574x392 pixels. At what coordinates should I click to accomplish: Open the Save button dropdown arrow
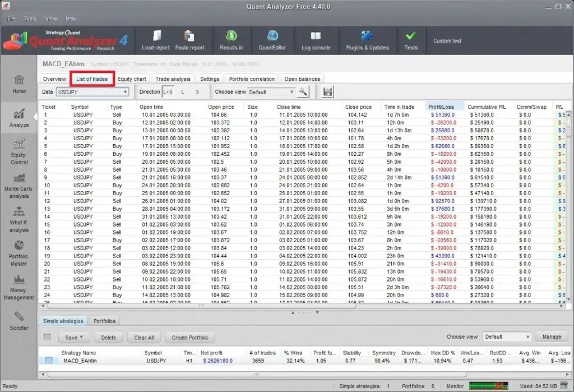(81, 338)
